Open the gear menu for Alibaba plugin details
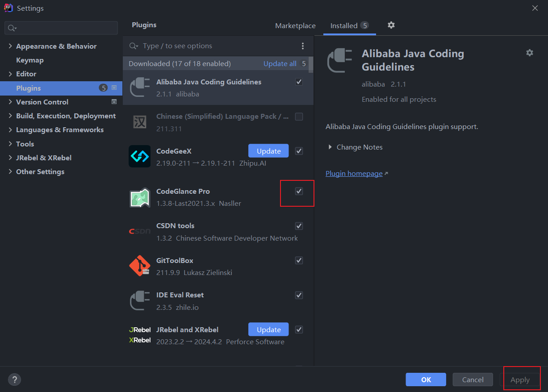This screenshot has width=548, height=392. pyautogui.click(x=530, y=53)
